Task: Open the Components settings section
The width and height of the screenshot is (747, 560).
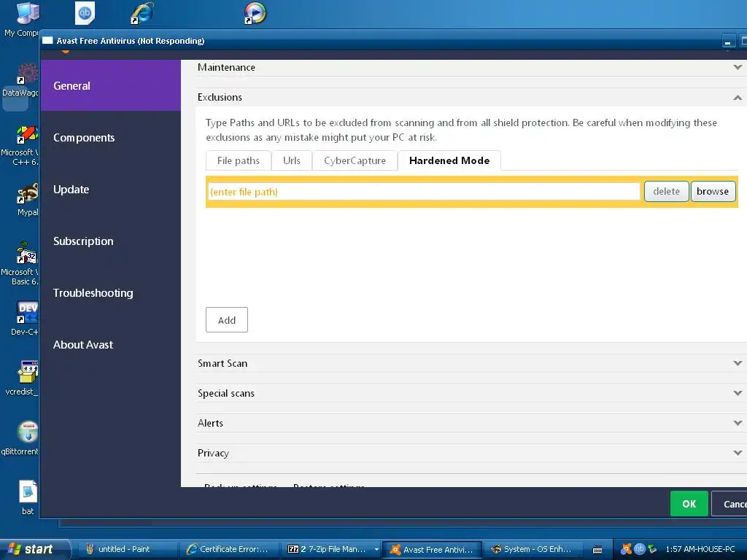Action: pos(111,137)
